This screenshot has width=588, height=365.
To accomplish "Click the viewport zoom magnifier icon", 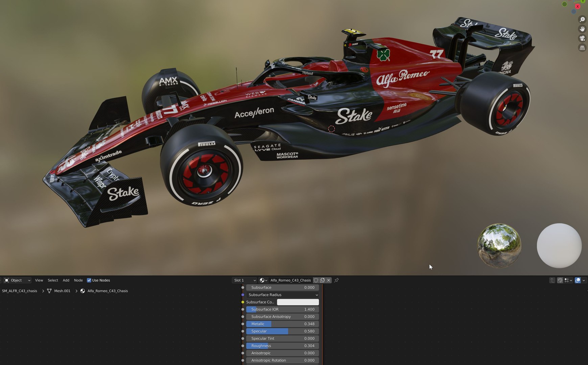I will (582, 20).
